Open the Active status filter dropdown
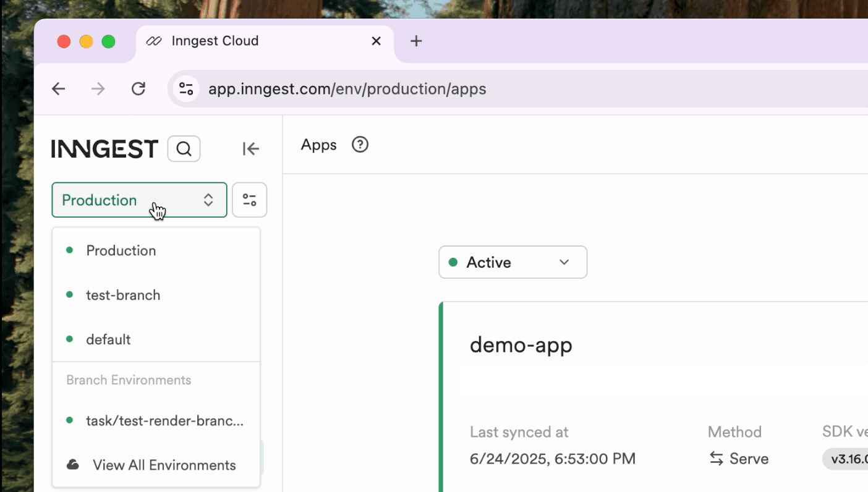 point(512,262)
